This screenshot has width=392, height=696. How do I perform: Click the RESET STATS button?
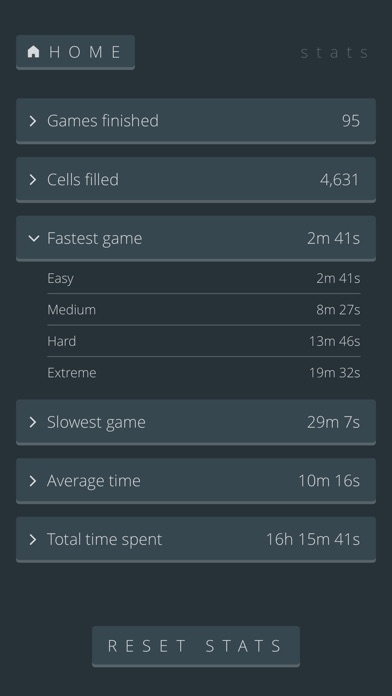(196, 646)
